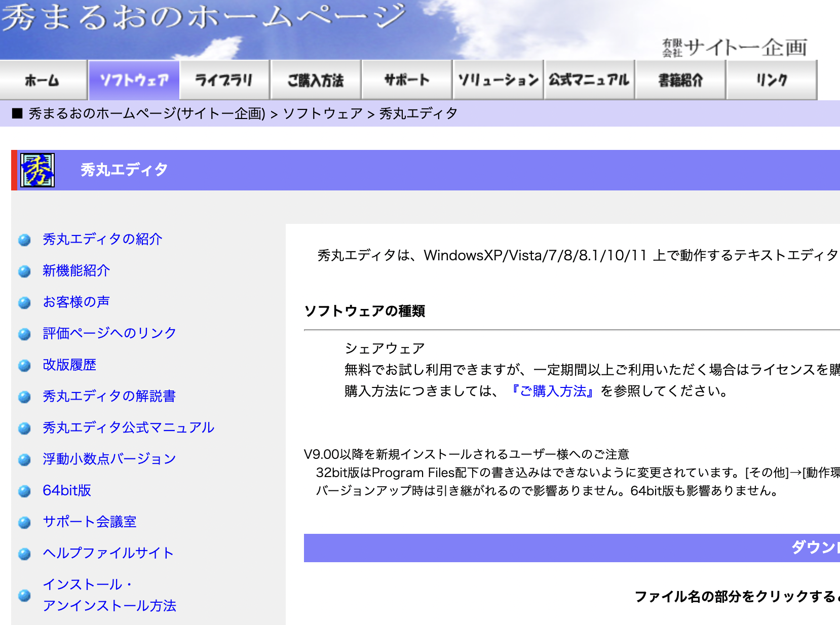This screenshot has height=625, width=840.
Task: Click the bullet icon next to 新機能紹介
Action: click(24, 271)
